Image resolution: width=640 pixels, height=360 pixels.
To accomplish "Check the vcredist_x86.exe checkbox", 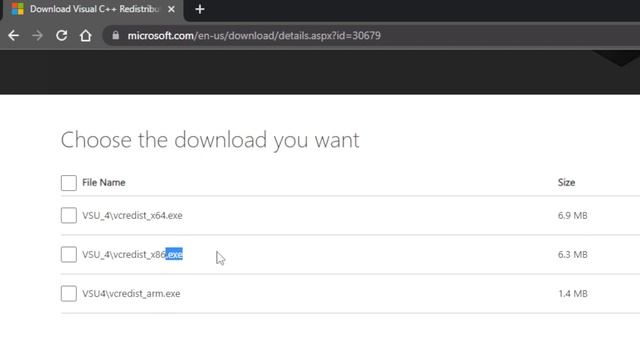I will (x=69, y=255).
